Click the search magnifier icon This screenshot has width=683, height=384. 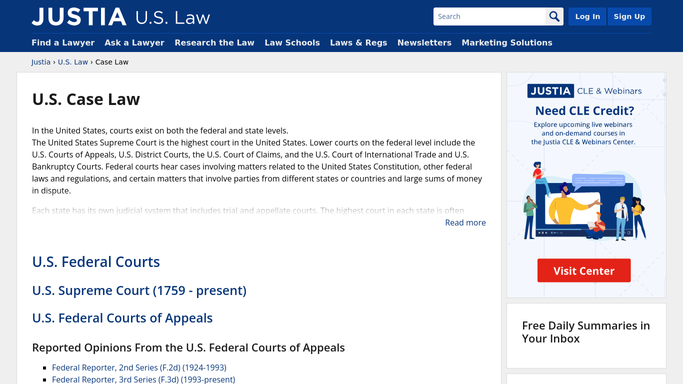[x=554, y=17]
